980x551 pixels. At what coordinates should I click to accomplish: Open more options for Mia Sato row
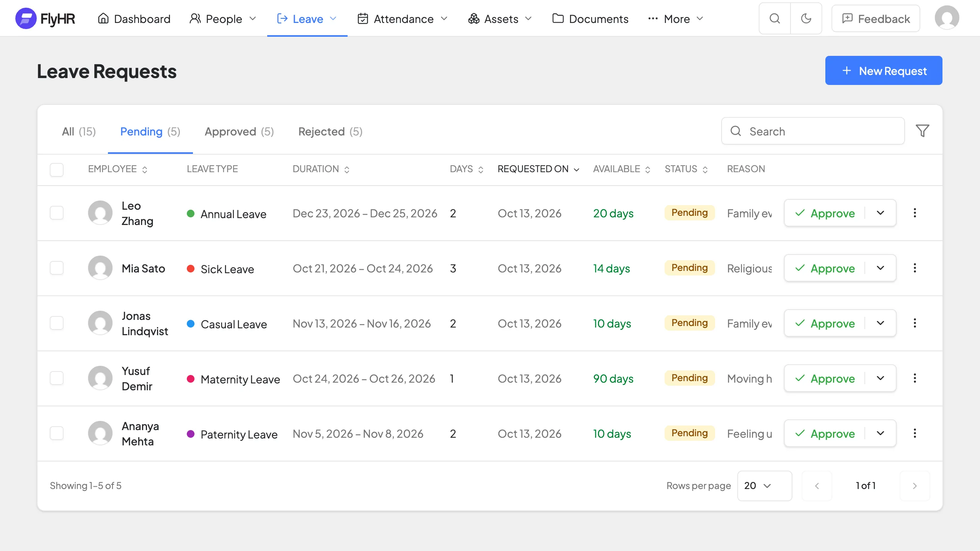pyautogui.click(x=915, y=268)
